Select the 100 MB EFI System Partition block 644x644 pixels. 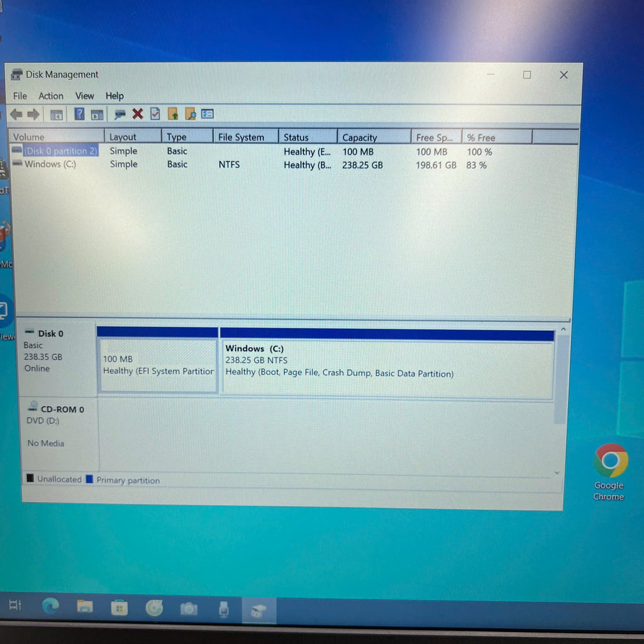[x=158, y=366]
